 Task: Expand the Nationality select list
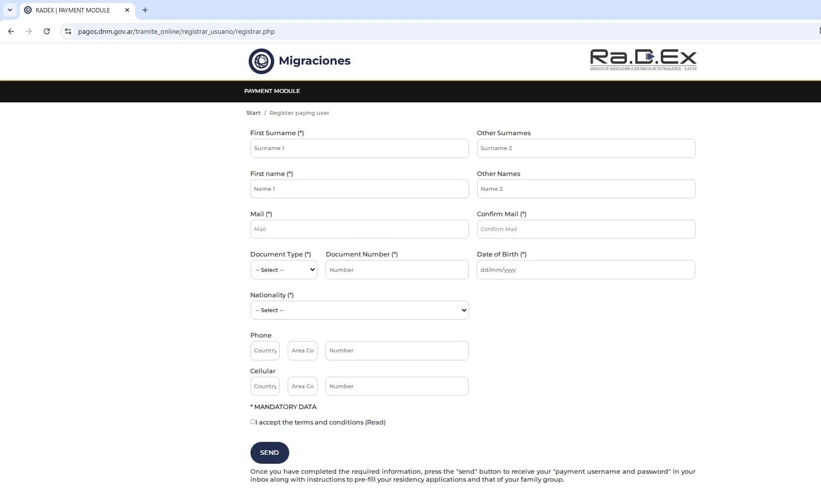click(x=359, y=310)
